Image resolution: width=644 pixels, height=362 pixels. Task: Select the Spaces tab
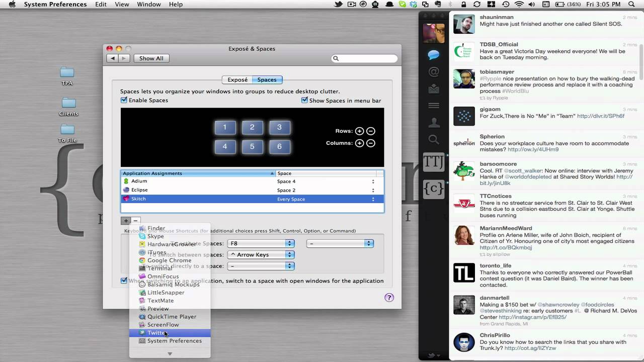tap(267, 79)
